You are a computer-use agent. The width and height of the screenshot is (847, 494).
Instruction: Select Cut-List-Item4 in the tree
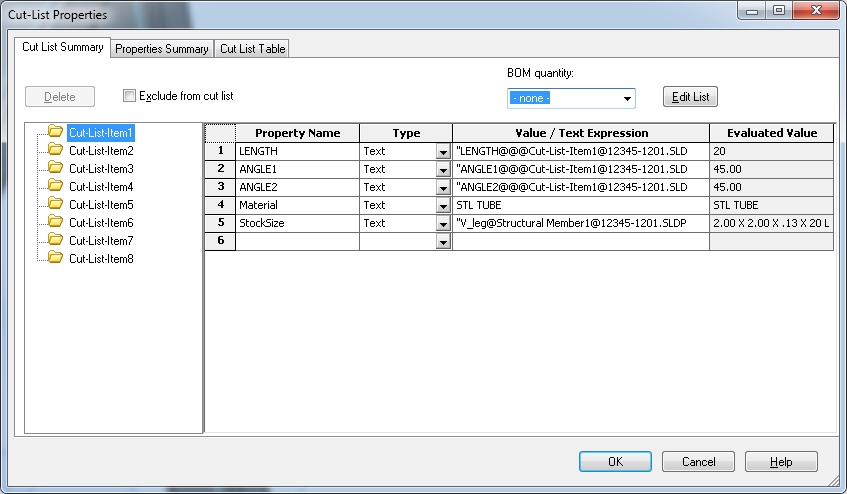(x=101, y=187)
